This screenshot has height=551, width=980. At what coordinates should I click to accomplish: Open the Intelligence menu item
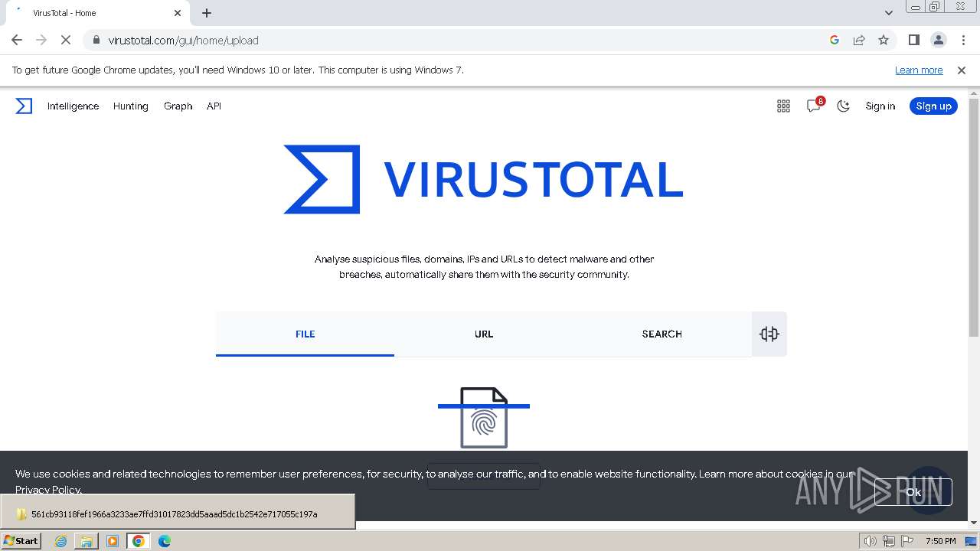(x=73, y=106)
